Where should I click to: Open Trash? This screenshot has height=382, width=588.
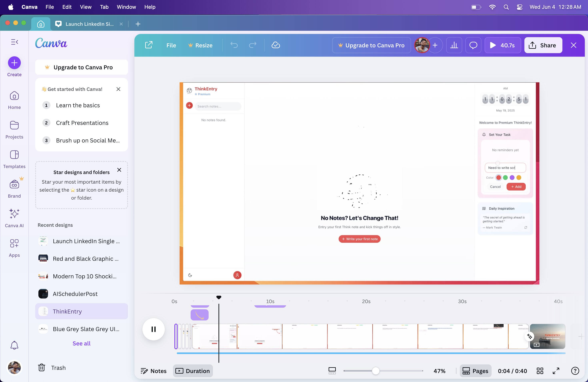pos(52,368)
